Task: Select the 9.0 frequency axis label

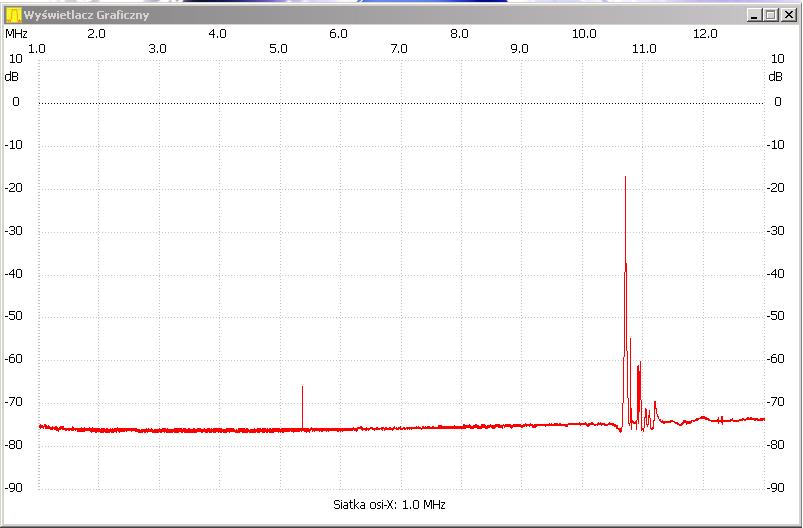Action: pos(519,49)
